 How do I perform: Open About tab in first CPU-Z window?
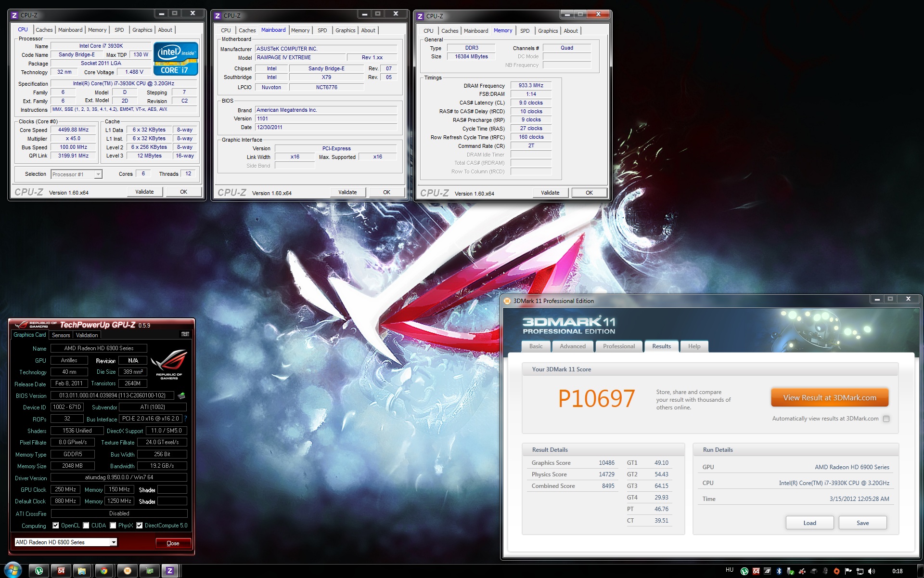point(165,30)
